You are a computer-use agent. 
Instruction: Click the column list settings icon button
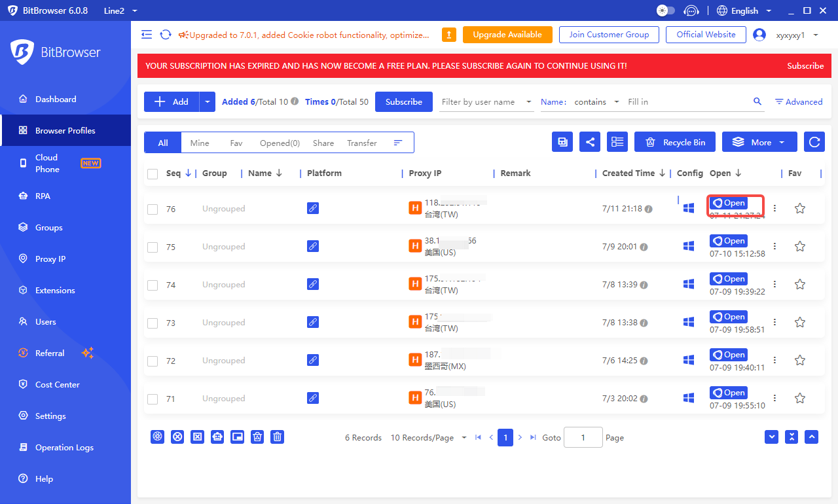tap(617, 142)
